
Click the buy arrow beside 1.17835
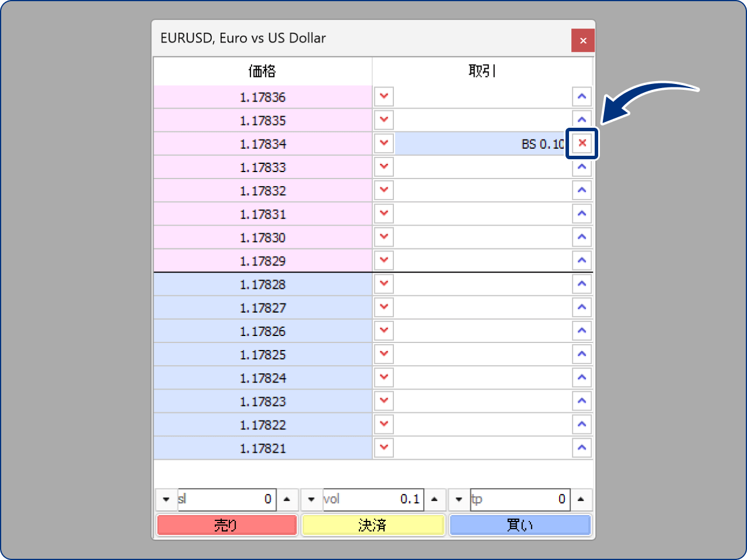pyautogui.click(x=582, y=120)
